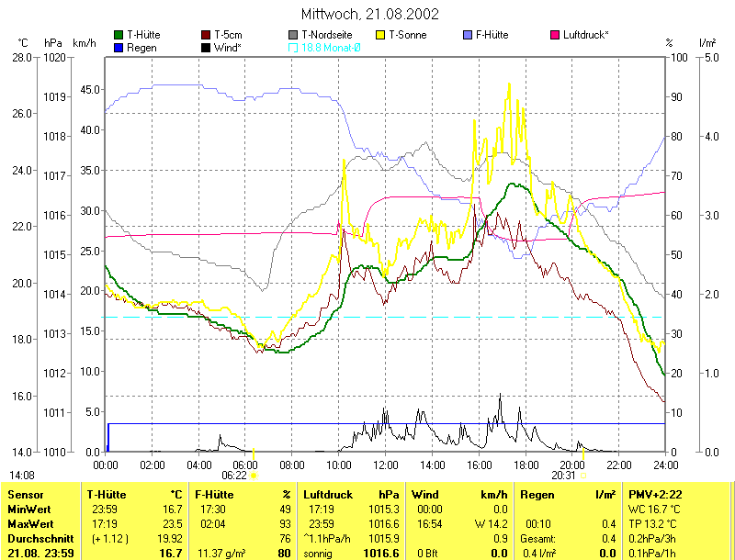Viewport: 735px width, 560px height.
Task: Click the sunrise marker at 06:22
Action: pos(254,475)
